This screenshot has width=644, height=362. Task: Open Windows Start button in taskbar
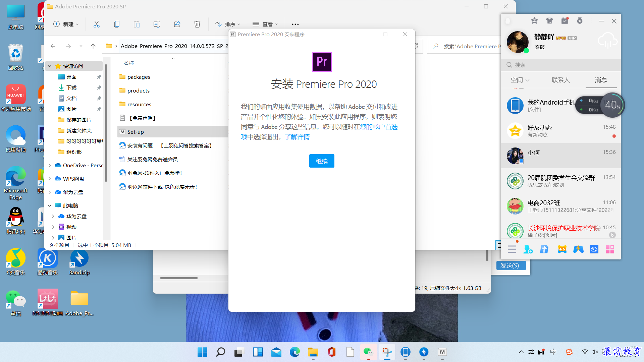point(202,352)
